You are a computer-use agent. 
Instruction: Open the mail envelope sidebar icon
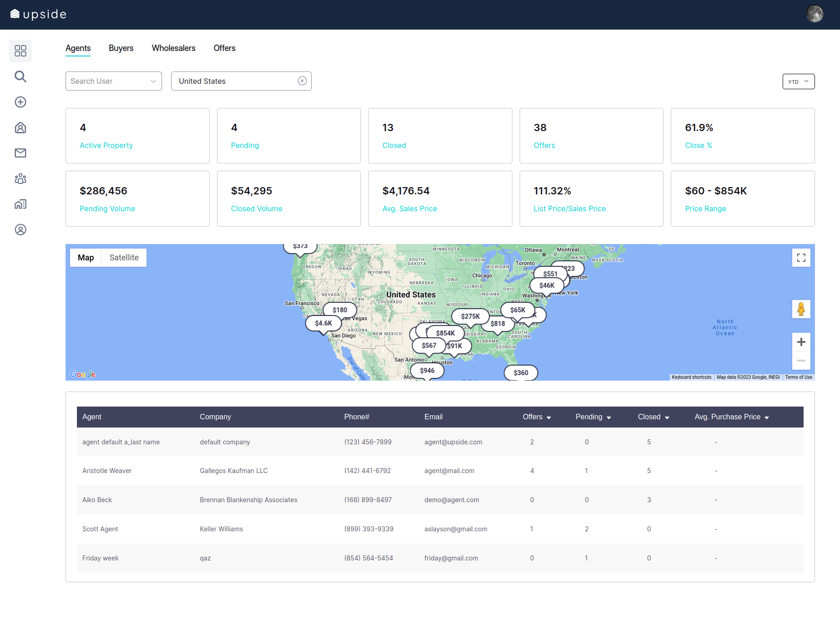20,153
